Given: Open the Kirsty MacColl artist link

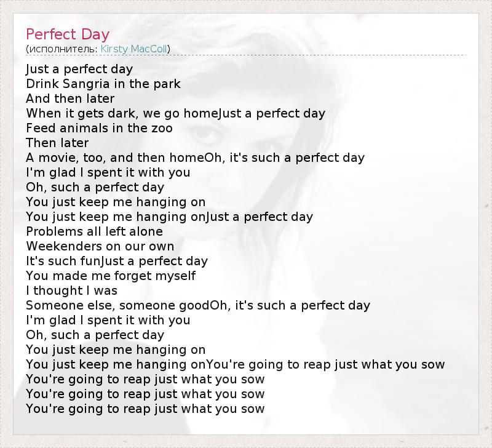Looking at the screenshot, I should pos(134,49).
